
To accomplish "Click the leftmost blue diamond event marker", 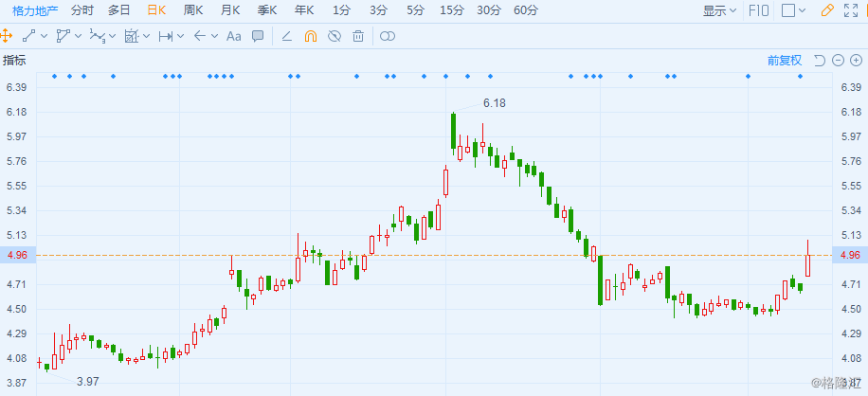I will click(x=54, y=77).
